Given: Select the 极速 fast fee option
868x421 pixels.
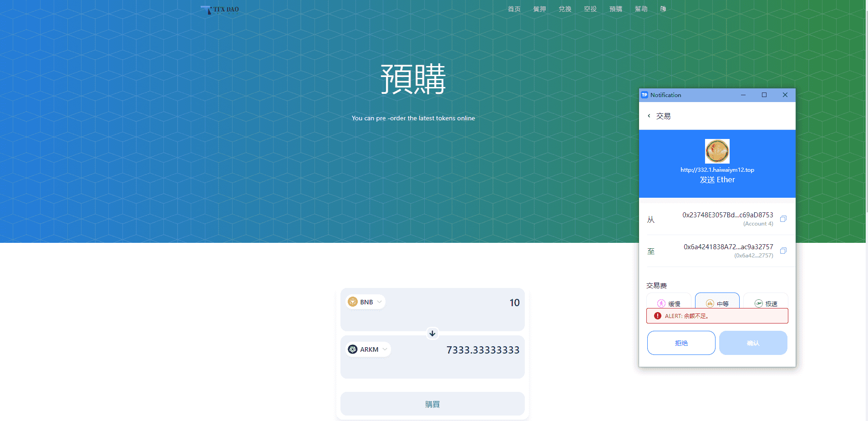Looking at the screenshot, I should tap(766, 303).
